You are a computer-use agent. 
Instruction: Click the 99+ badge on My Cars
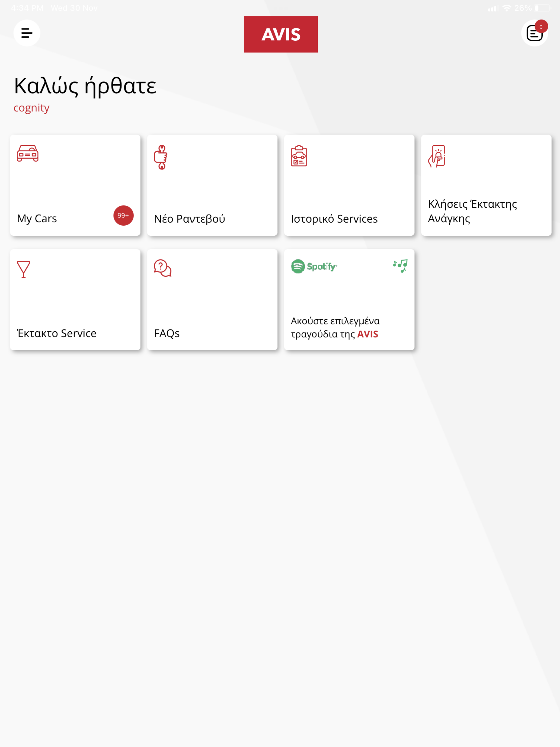coord(123,215)
